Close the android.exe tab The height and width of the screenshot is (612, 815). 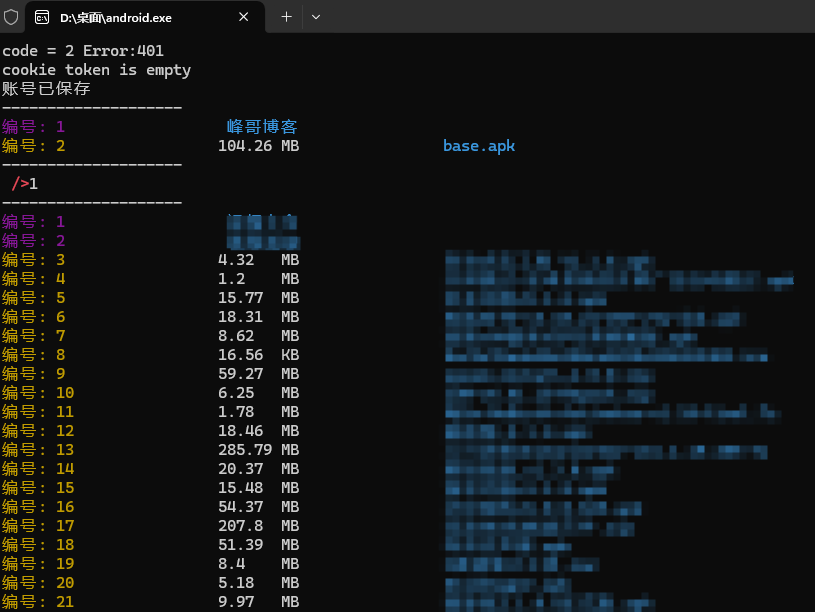click(243, 17)
